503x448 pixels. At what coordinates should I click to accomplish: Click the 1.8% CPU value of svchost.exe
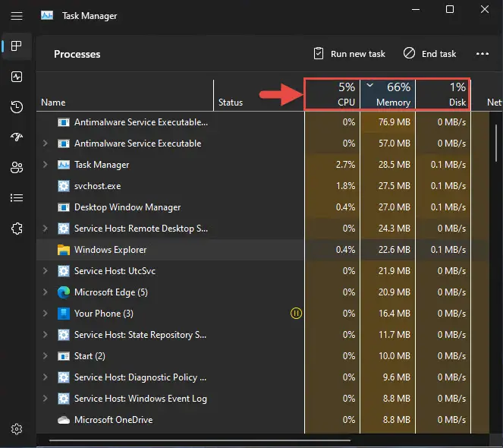345,186
